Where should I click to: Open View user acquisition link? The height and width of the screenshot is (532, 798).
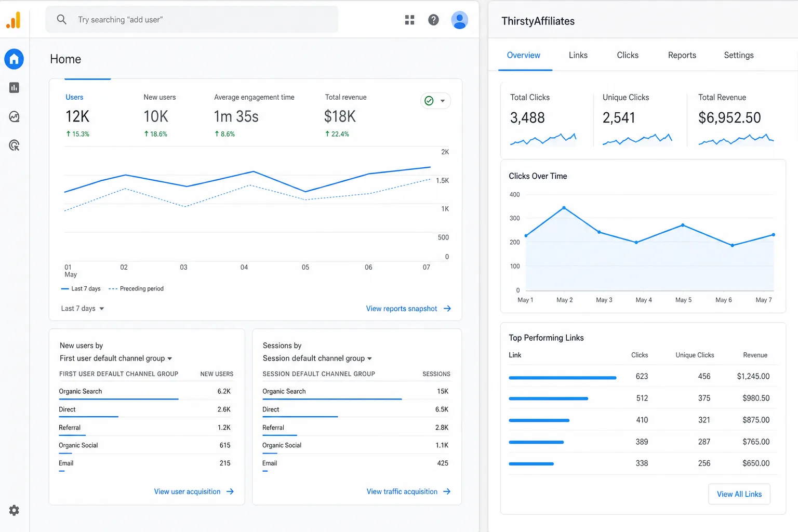point(187,491)
